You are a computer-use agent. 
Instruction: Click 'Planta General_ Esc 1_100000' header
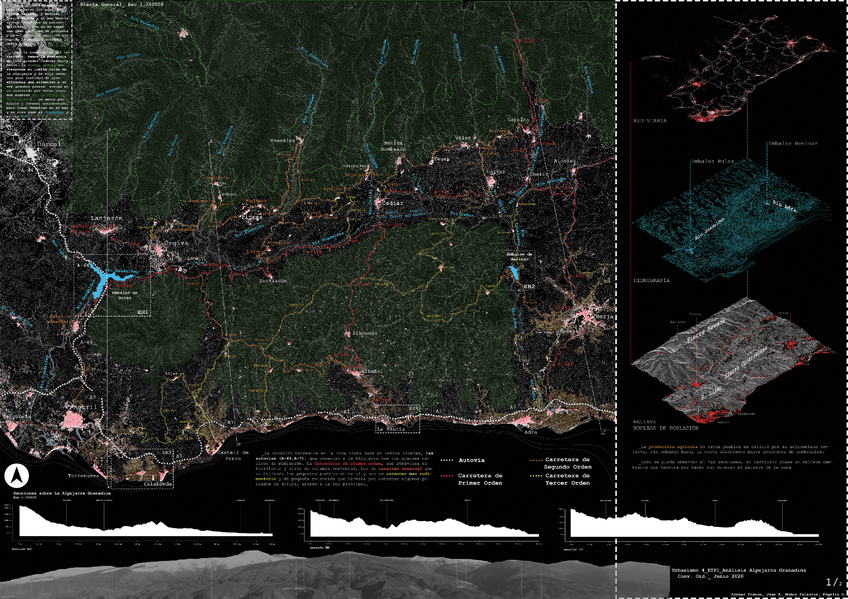click(121, 4)
